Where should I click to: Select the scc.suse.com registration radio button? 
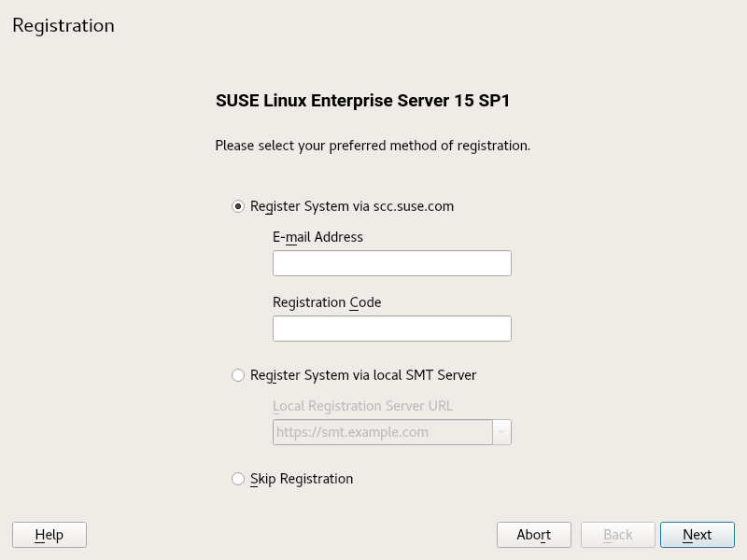238,206
